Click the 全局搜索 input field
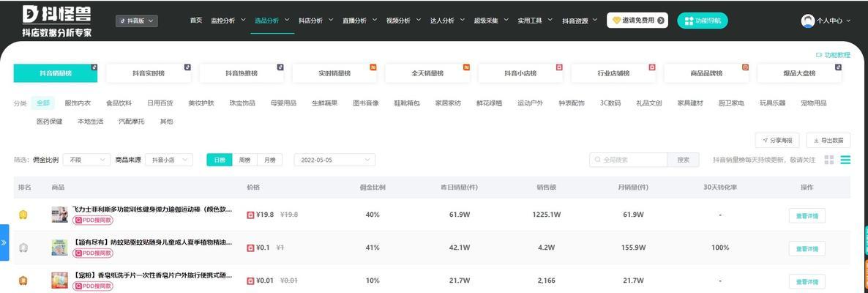 tap(629, 160)
